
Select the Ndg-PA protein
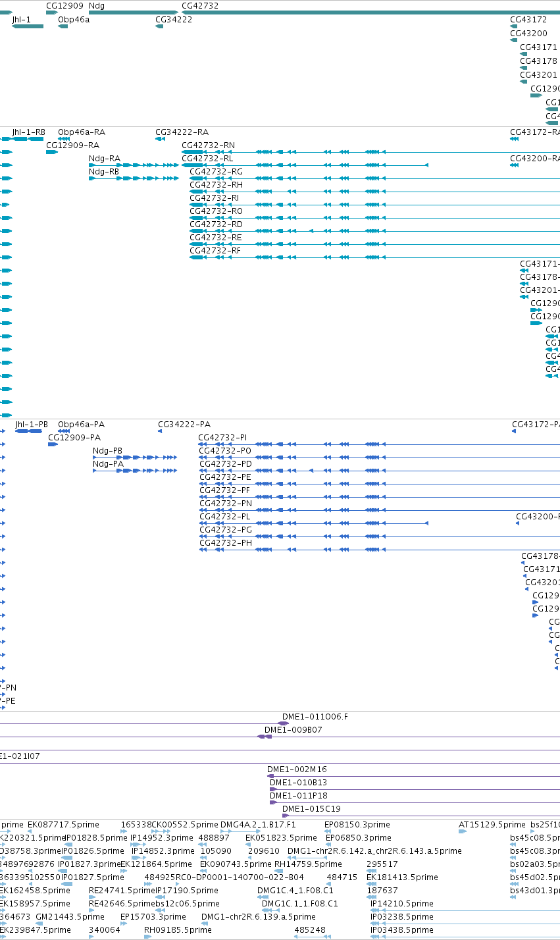[x=135, y=471]
